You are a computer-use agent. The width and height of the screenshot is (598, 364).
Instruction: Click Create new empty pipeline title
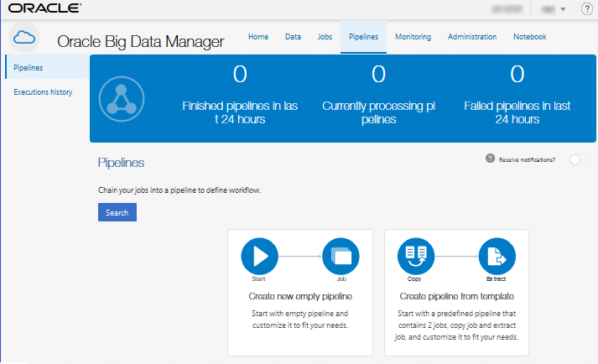click(300, 296)
